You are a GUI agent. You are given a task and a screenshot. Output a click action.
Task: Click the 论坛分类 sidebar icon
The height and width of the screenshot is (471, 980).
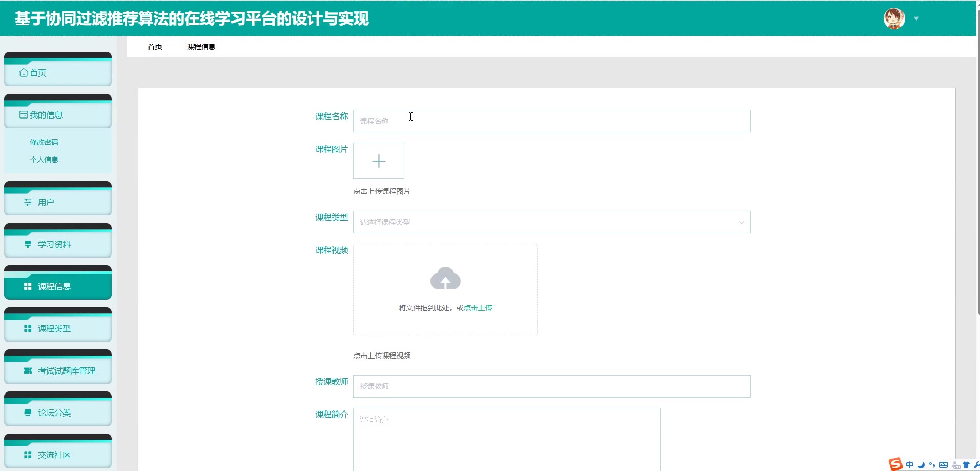[x=28, y=413]
